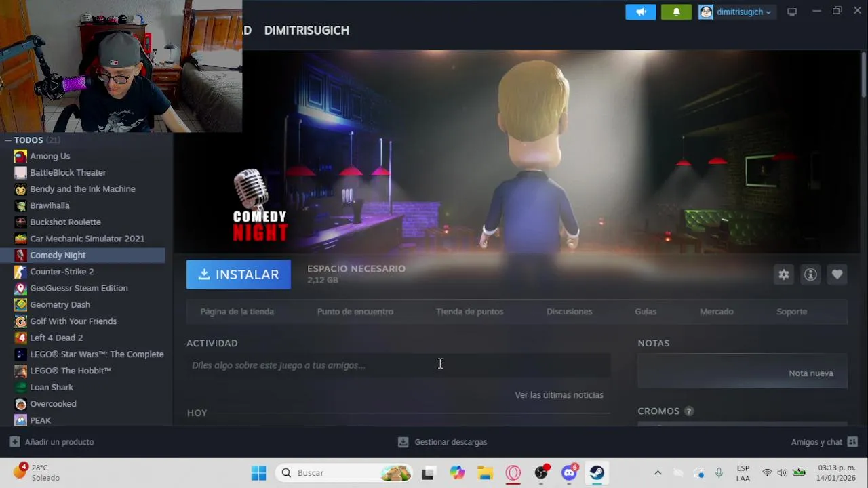Show game info circle icon
This screenshot has height=488, width=868.
(810, 274)
